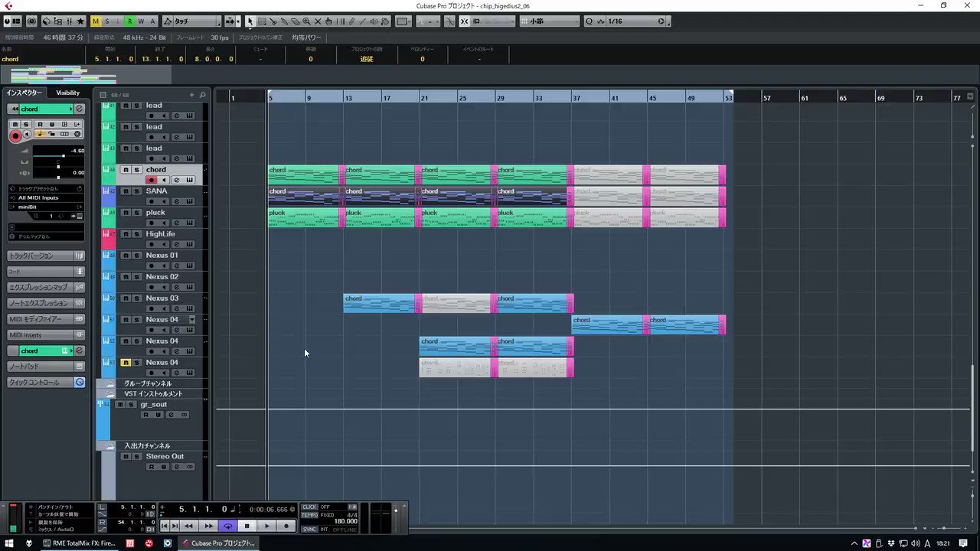
Task: Open RME TotalMix FX from taskbar
Action: click(x=78, y=543)
